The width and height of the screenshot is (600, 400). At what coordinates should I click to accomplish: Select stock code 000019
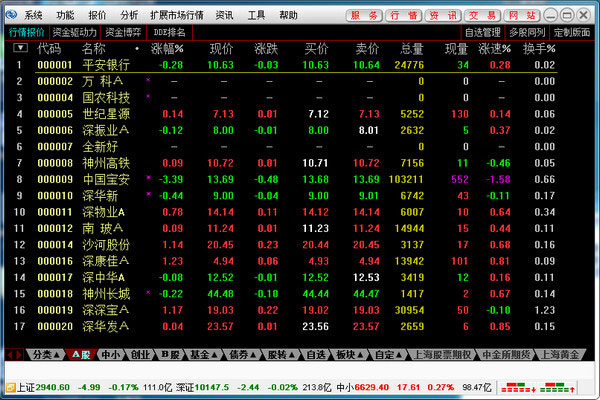[x=55, y=310]
